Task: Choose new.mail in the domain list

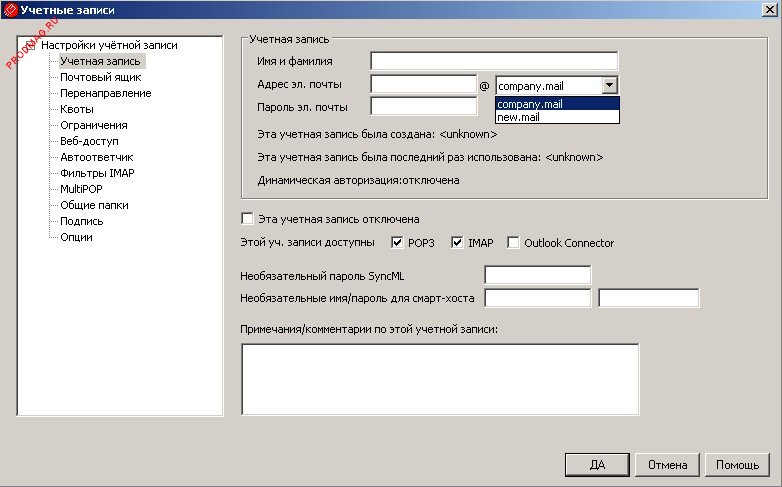Action: [x=557, y=117]
